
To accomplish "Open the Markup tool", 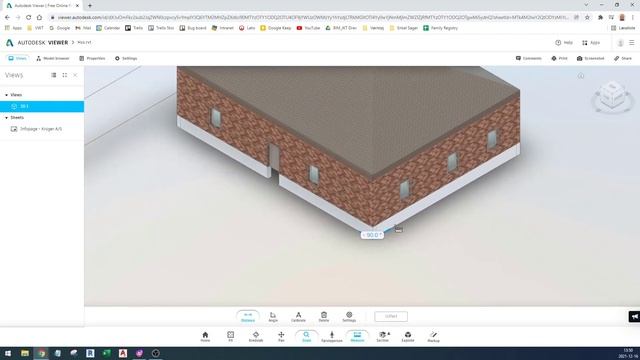I will [x=433, y=337].
